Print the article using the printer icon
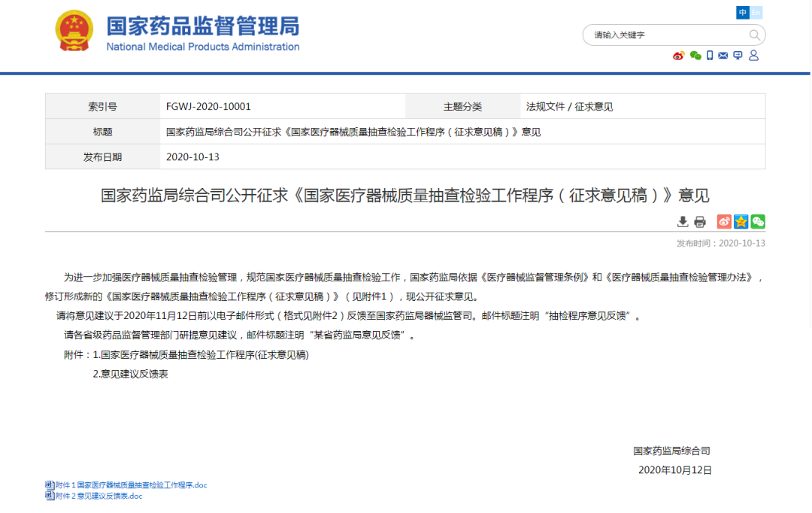The width and height of the screenshot is (812, 513). (x=700, y=223)
